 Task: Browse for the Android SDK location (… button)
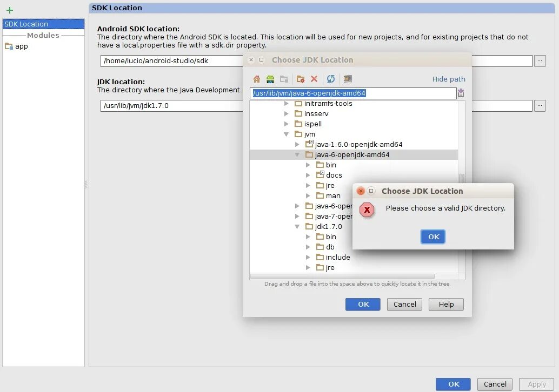[540, 61]
